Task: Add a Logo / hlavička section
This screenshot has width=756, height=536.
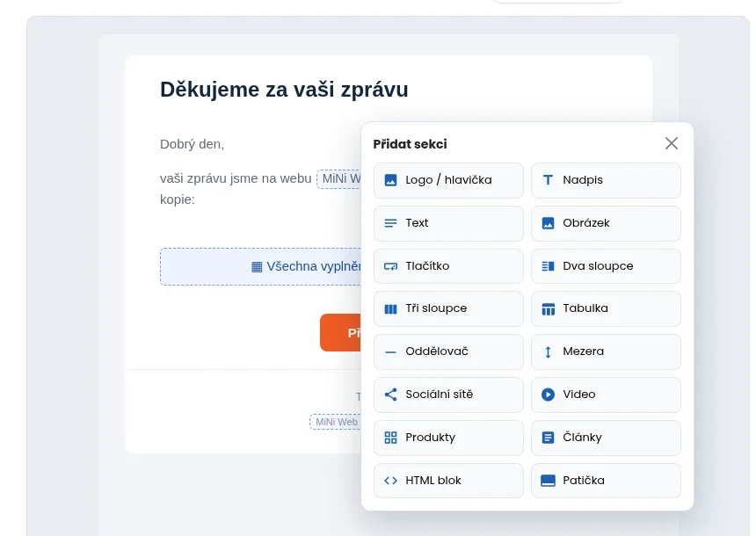Action: click(x=448, y=180)
